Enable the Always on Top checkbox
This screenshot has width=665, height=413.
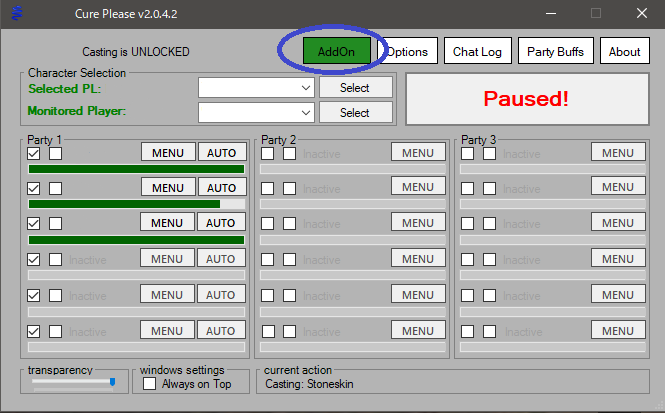(x=149, y=383)
